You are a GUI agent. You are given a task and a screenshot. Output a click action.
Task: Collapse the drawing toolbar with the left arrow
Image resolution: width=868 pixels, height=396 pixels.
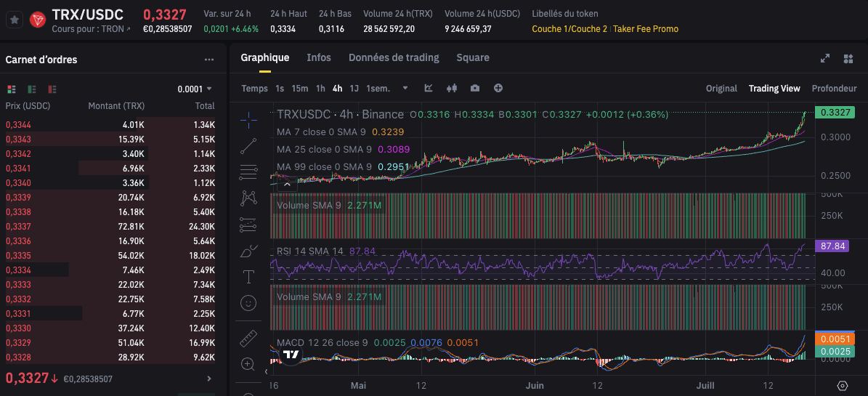coord(267,371)
